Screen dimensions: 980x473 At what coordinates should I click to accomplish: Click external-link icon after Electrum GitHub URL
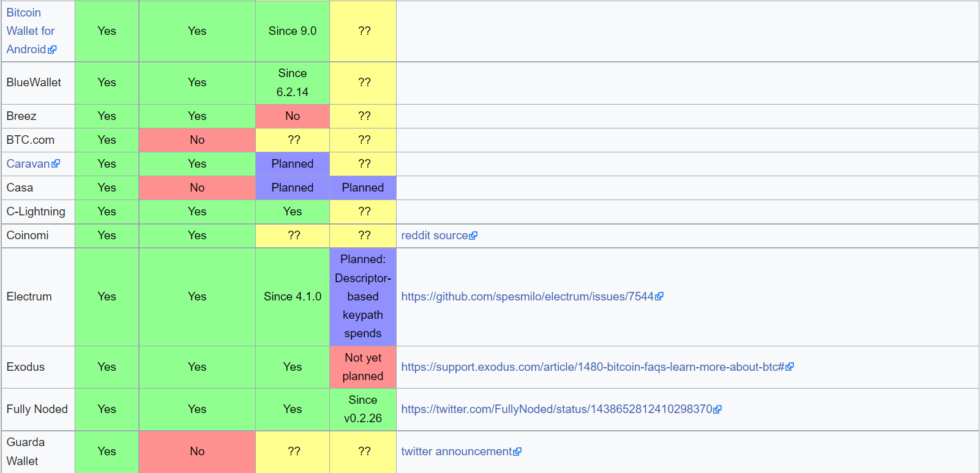click(x=659, y=296)
